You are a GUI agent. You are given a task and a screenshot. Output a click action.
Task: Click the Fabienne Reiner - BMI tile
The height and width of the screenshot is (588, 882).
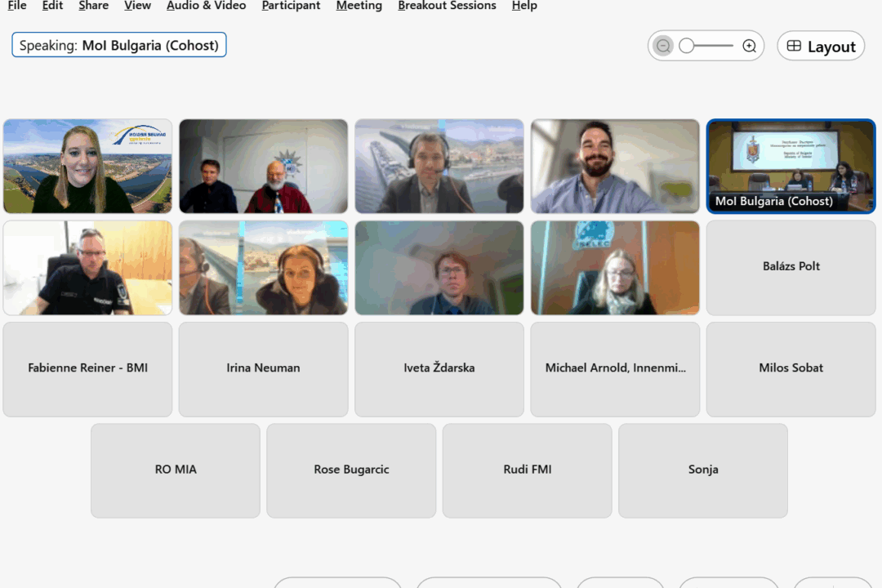[x=87, y=368]
